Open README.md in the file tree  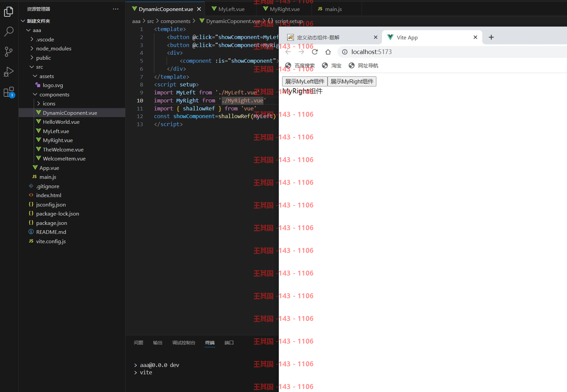(x=72, y=232)
